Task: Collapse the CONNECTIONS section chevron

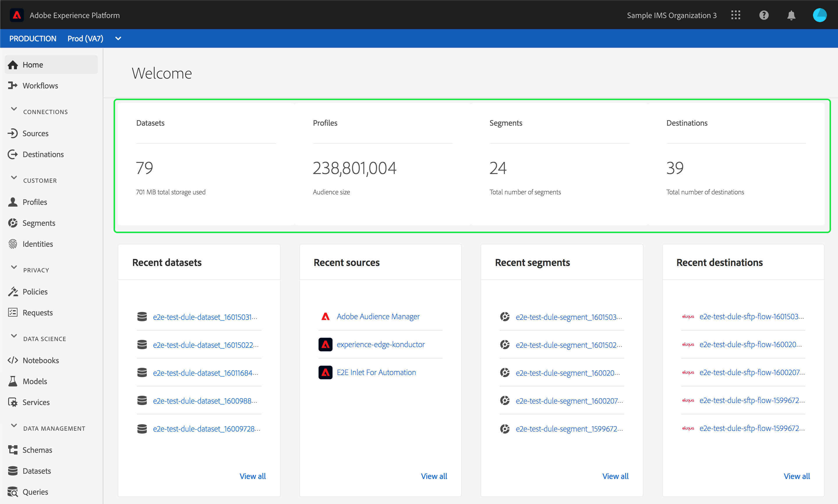Action: coord(14,109)
